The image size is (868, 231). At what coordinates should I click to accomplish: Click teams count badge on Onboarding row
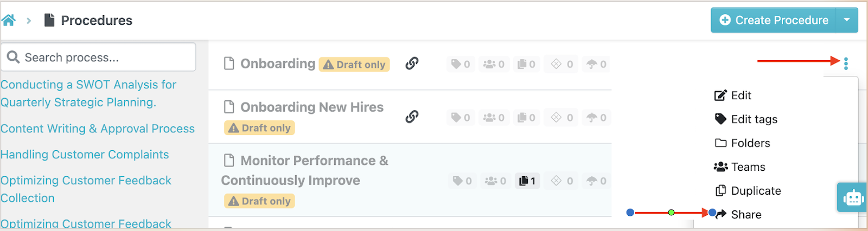click(494, 64)
